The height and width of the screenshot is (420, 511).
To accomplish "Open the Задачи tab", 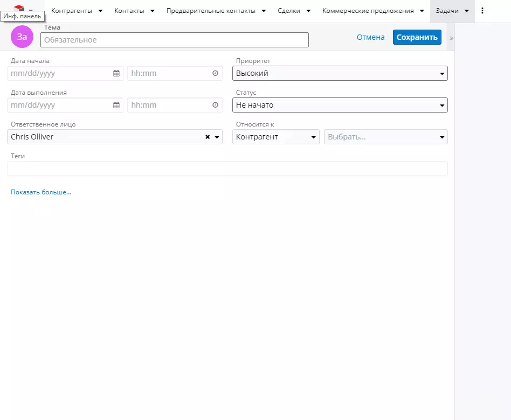I will coord(447,11).
